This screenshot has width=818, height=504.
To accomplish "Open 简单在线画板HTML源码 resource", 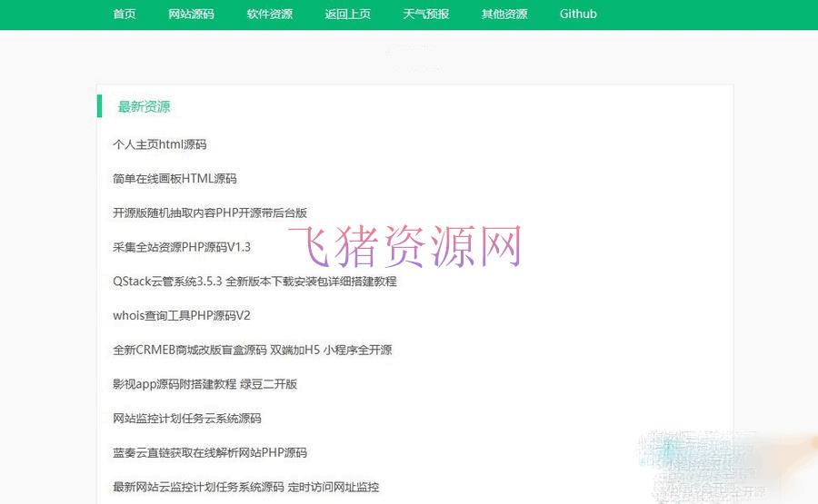I will (175, 179).
